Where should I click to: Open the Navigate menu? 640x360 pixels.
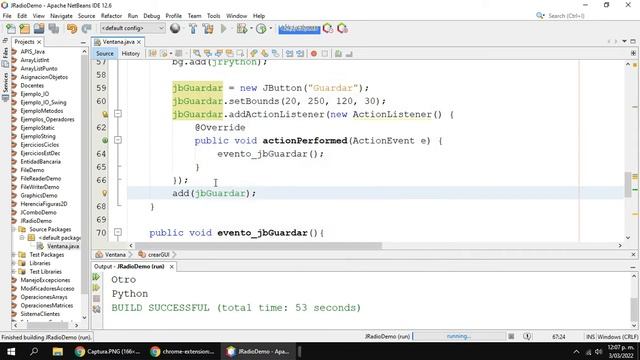click(61, 16)
